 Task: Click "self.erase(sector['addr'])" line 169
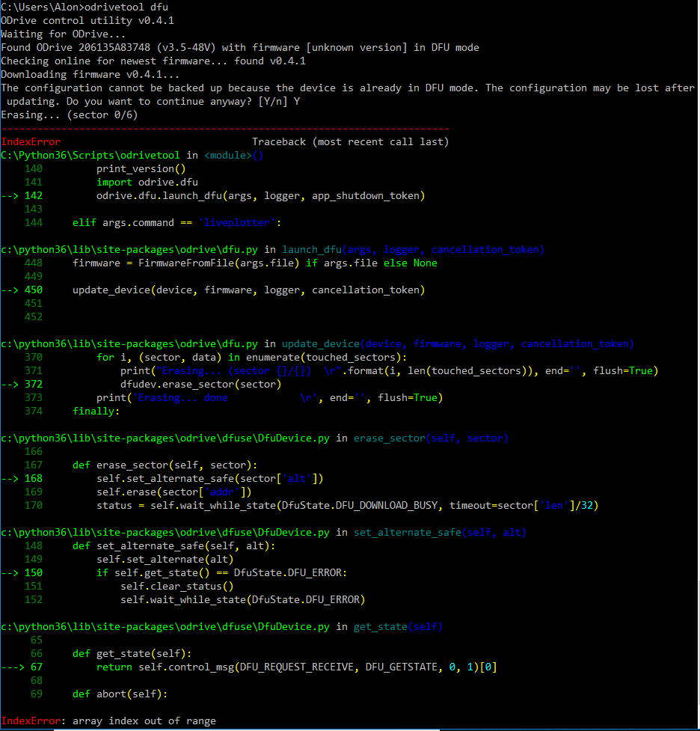coord(174,492)
